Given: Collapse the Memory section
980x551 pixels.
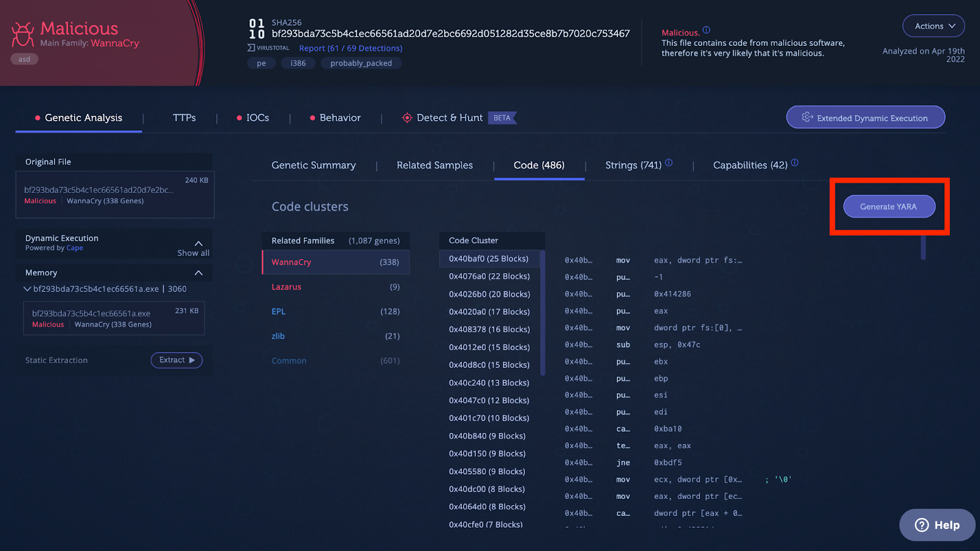Looking at the screenshot, I should click(198, 272).
